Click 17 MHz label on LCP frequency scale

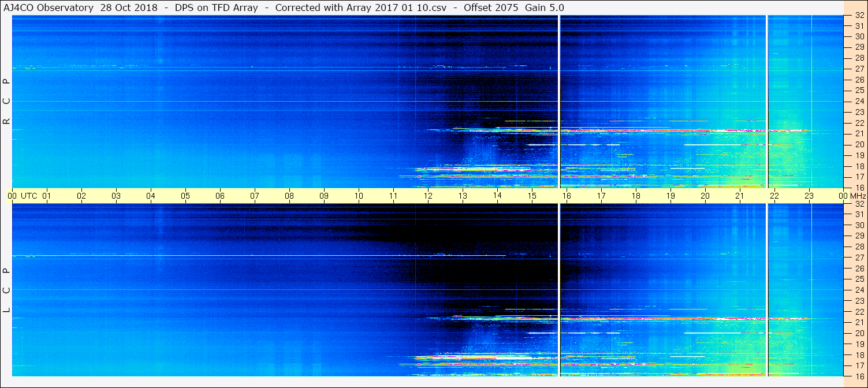[x=859, y=365]
